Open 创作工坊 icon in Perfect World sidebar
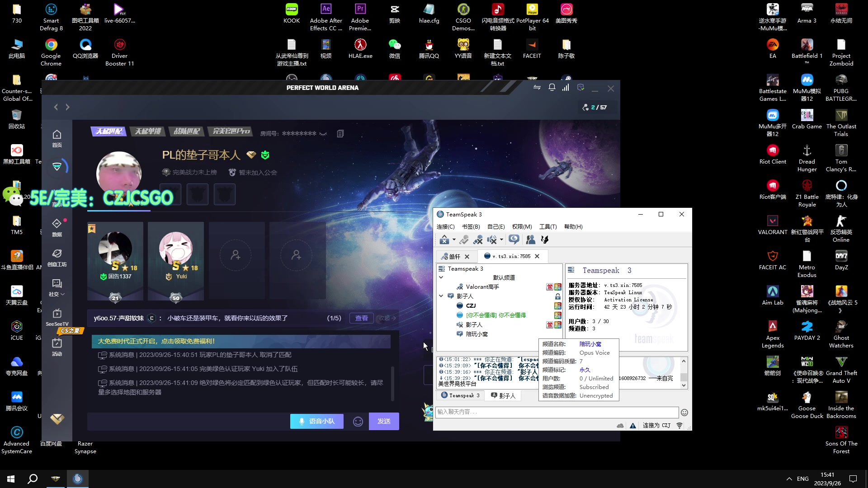 57,255
